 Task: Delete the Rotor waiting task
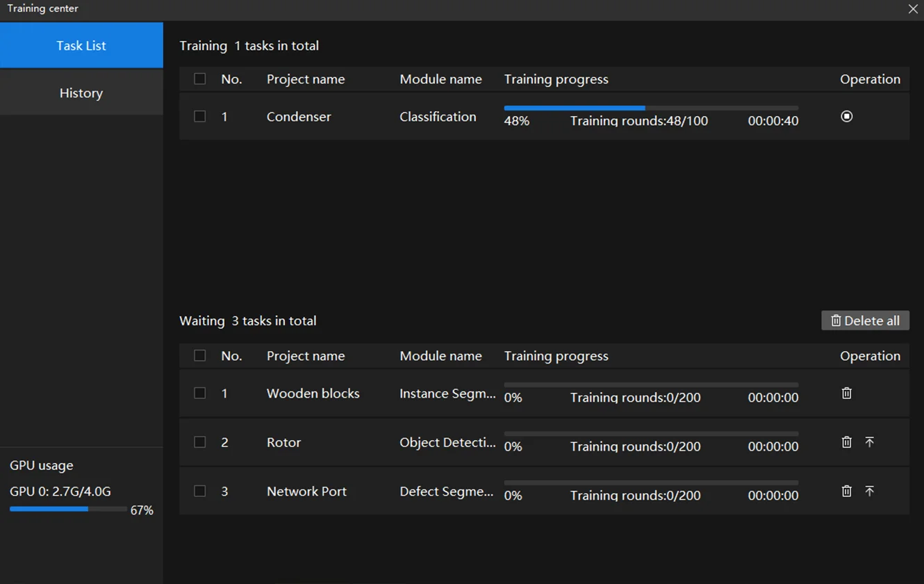click(x=846, y=442)
